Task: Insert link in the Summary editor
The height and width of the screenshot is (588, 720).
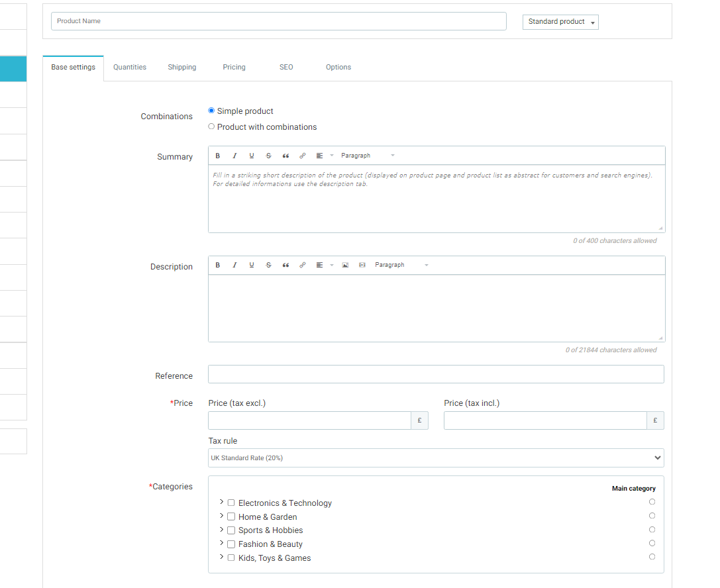Action: pos(303,156)
